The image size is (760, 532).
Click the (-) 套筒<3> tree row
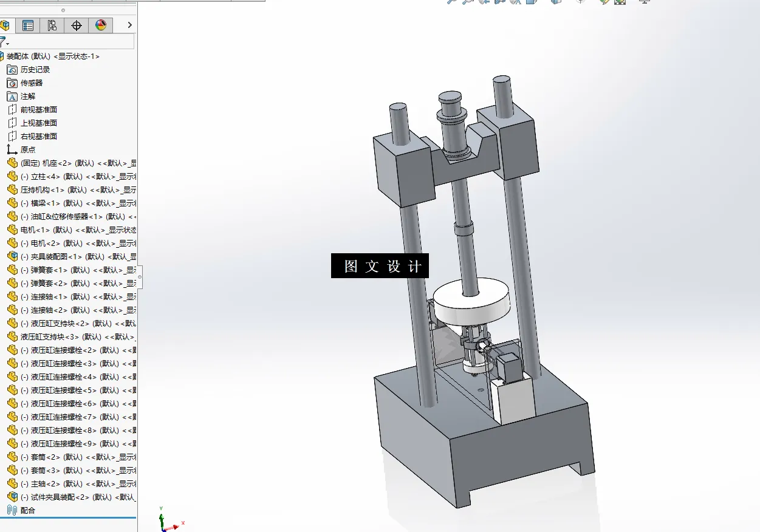coord(71,471)
